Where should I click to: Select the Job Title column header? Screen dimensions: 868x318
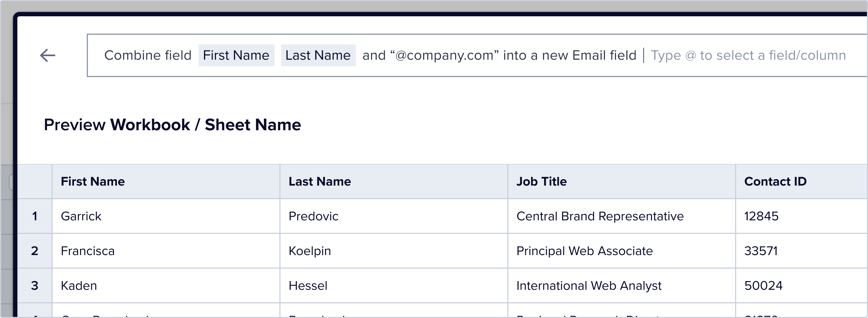(x=541, y=182)
